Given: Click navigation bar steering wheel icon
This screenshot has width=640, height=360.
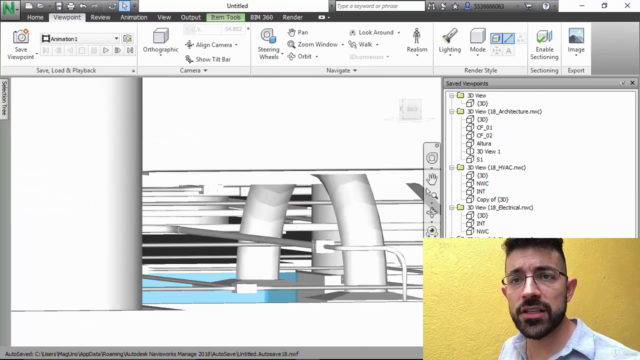Looking at the screenshot, I should click(432, 158).
